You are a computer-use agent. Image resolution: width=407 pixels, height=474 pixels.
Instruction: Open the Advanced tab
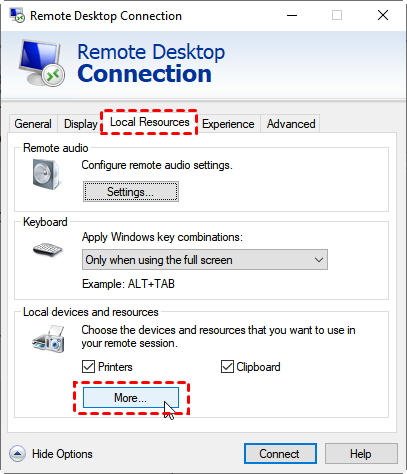[291, 124]
